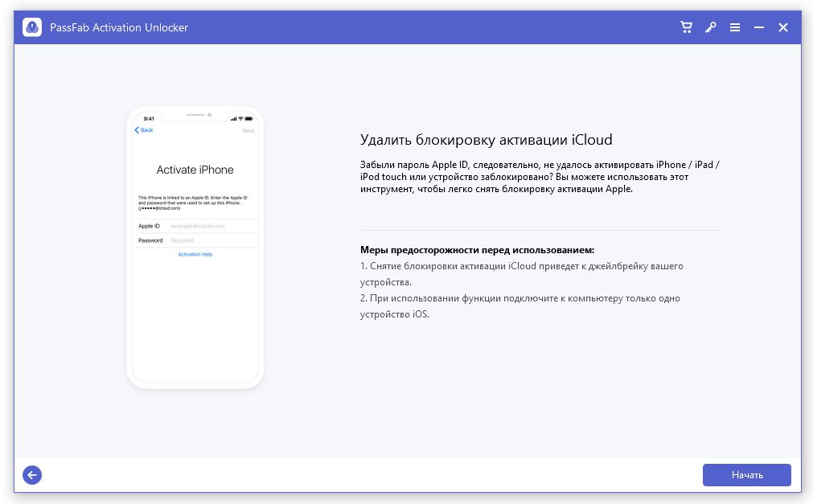
Task: Click the circular back arrow button
Action: pos(32,474)
